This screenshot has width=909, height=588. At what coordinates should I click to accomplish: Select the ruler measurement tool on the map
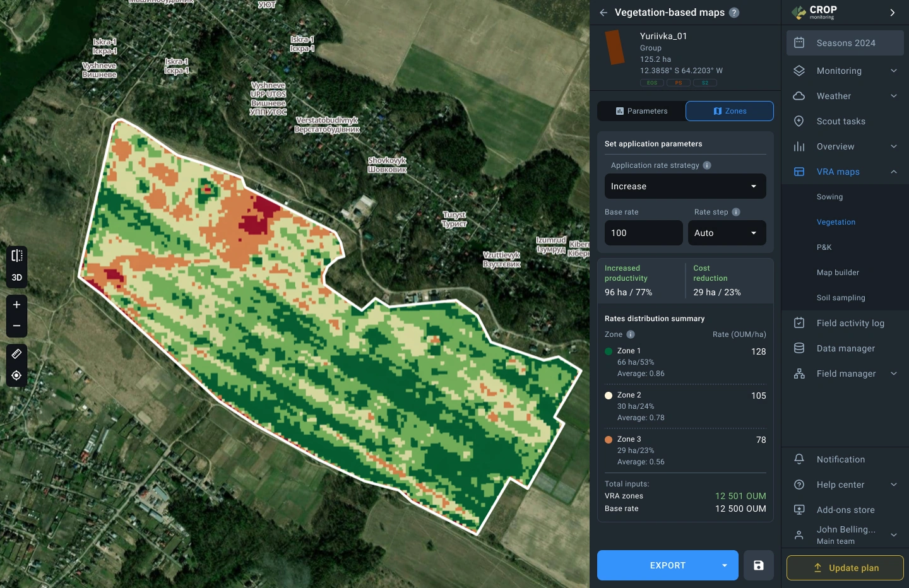(x=16, y=354)
